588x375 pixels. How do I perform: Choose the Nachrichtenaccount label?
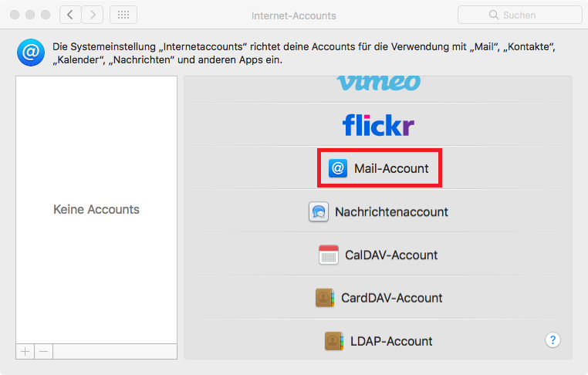tap(391, 211)
